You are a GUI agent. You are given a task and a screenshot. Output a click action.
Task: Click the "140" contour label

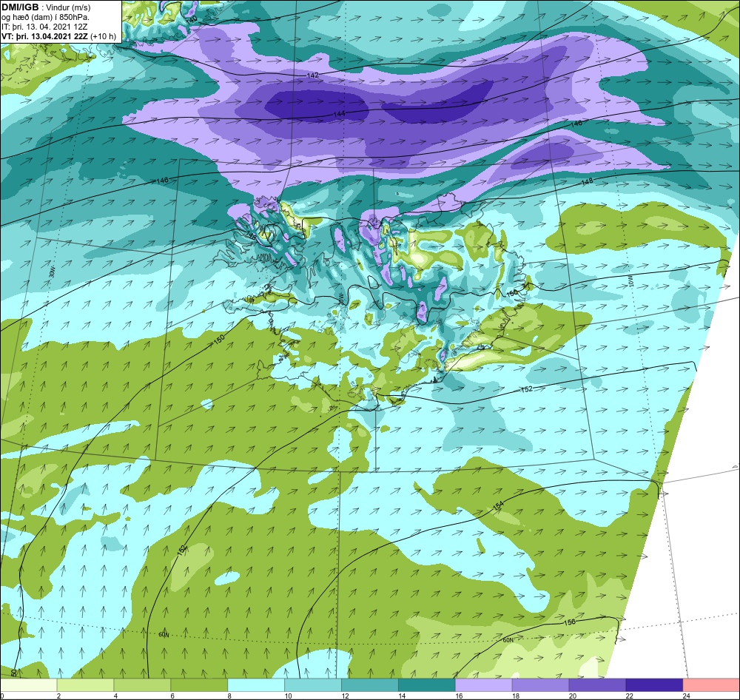coord(191,20)
